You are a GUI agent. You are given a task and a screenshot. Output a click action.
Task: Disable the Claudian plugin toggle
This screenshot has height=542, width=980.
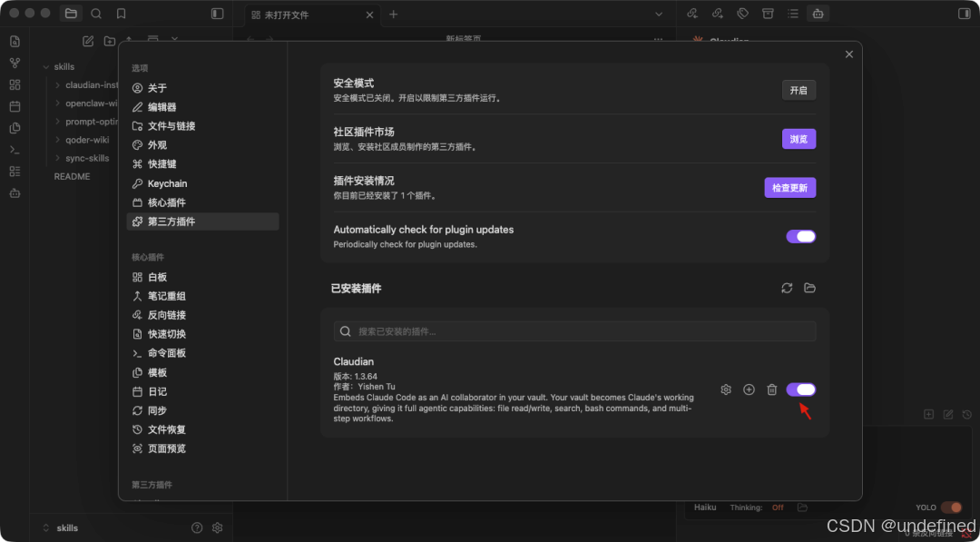tap(800, 389)
